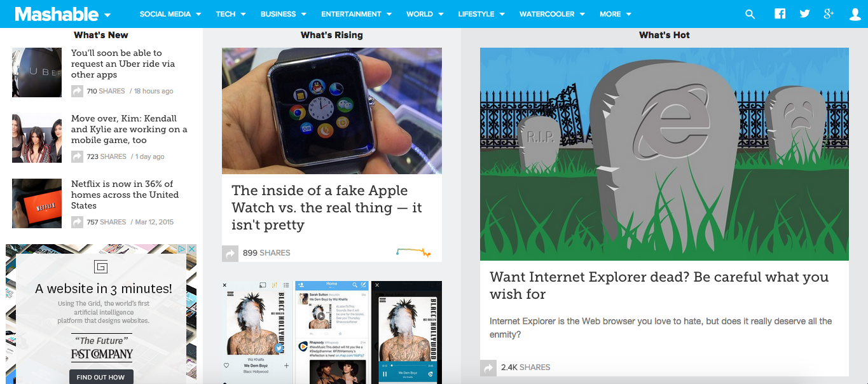This screenshot has height=384, width=868.
Task: Open the More dropdown menu
Action: (x=616, y=14)
